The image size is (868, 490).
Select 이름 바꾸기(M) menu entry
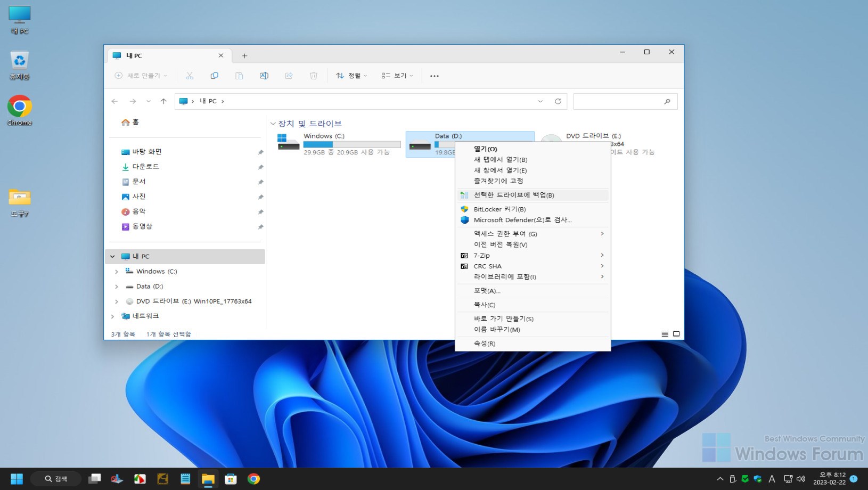click(x=533, y=329)
